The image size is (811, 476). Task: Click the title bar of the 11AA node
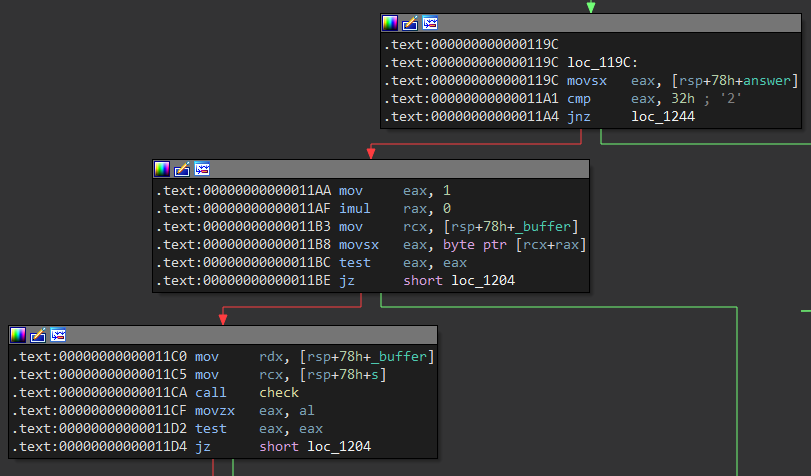pos(371,169)
